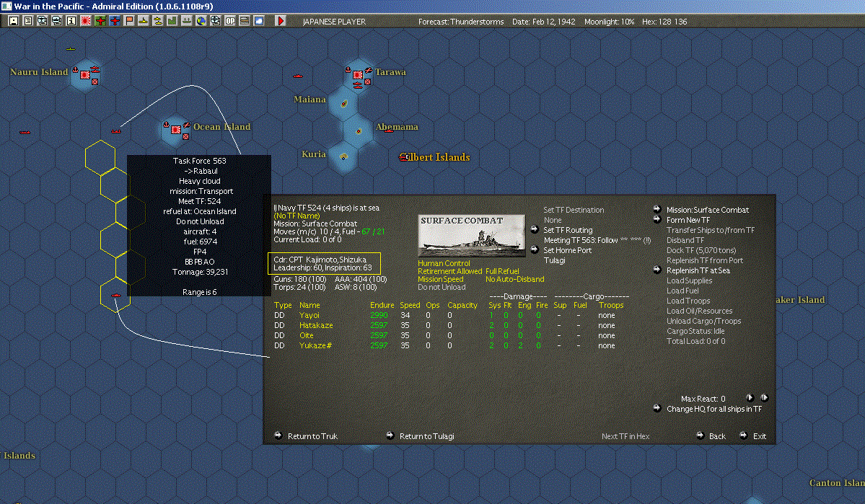865x504 pixels.
Task: Click the information 'i' toolbar icon
Action: (71, 21)
